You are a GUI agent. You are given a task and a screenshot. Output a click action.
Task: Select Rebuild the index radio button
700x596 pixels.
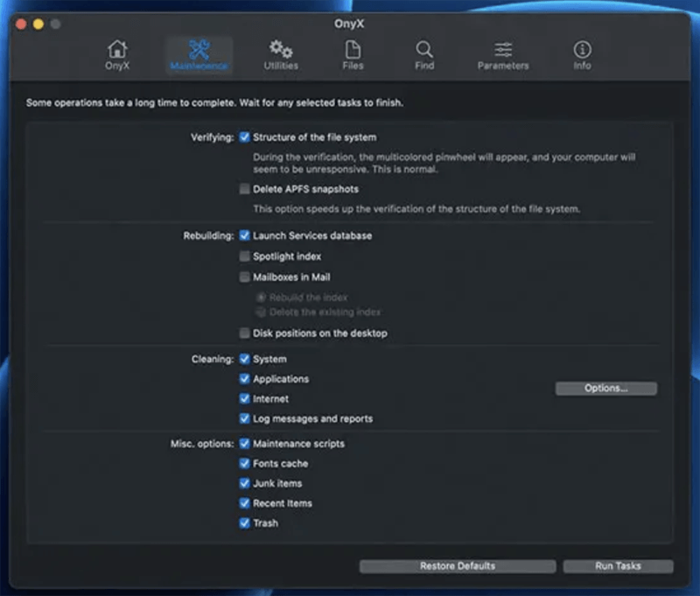pos(261,298)
